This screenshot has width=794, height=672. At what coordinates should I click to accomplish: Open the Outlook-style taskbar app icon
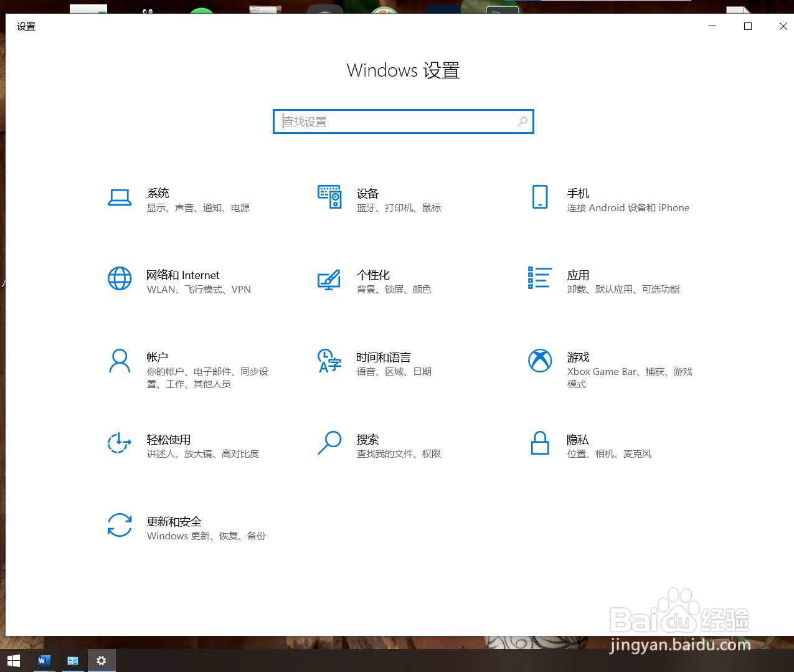[72, 661]
